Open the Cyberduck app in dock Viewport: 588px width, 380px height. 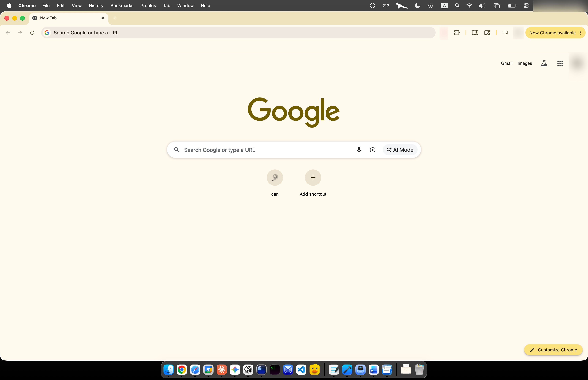(x=314, y=369)
